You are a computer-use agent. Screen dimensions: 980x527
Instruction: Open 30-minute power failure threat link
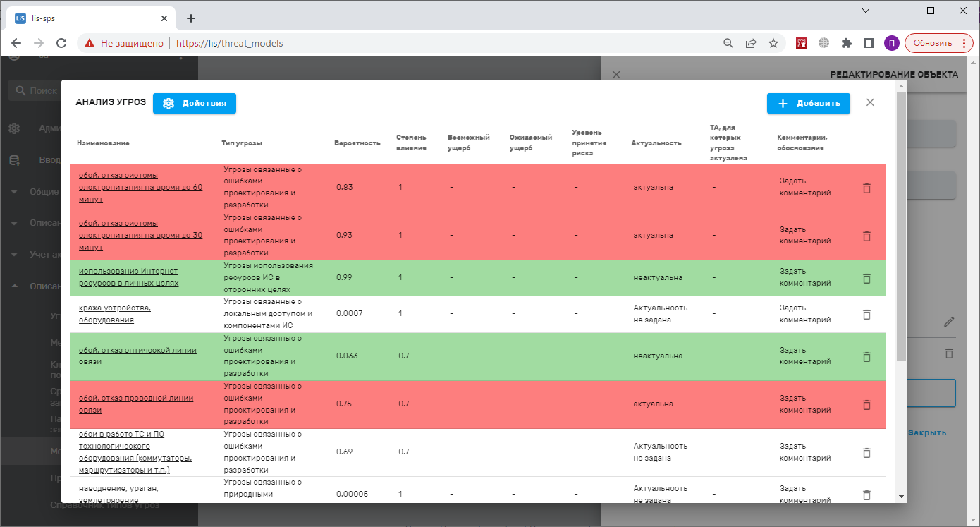pyautogui.click(x=140, y=236)
